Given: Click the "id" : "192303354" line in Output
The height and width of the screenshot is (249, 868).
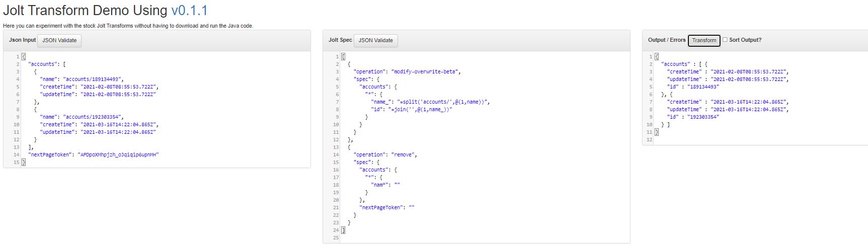Looking at the screenshot, I should [693, 117].
